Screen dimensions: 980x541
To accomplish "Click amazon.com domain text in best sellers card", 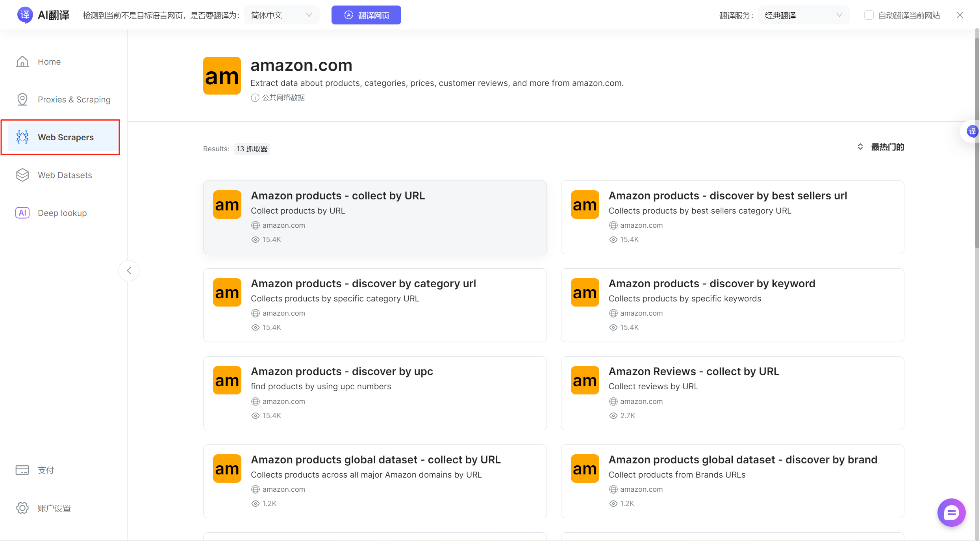I will tap(641, 225).
